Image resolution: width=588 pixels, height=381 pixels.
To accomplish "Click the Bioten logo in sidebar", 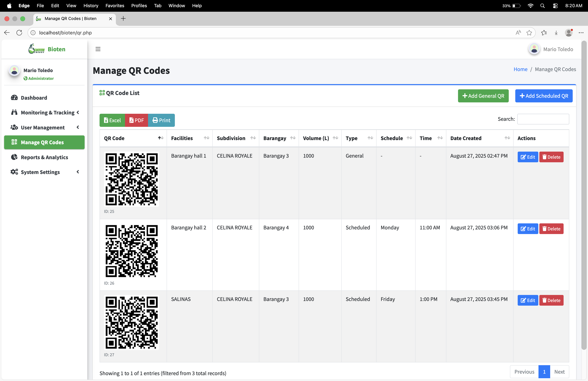I will click(x=37, y=49).
